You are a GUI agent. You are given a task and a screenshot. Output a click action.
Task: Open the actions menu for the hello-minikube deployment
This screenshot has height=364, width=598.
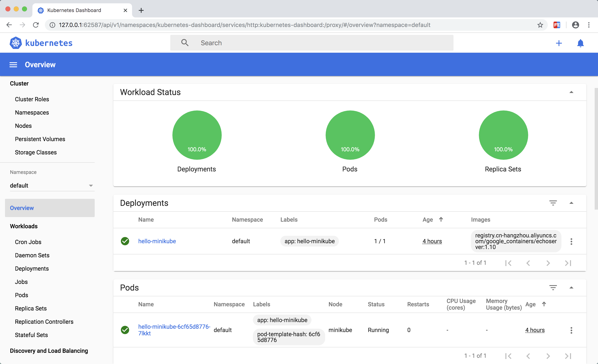pos(571,241)
